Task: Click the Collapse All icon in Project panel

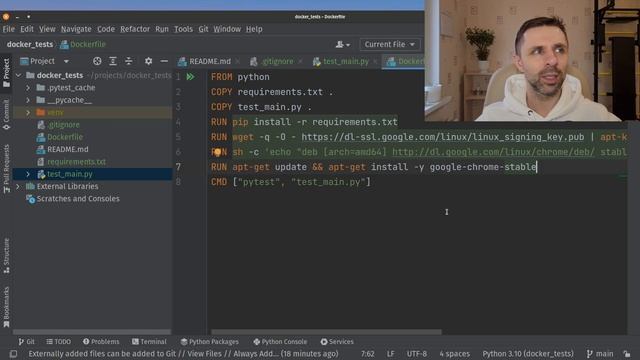Action: 129,61
